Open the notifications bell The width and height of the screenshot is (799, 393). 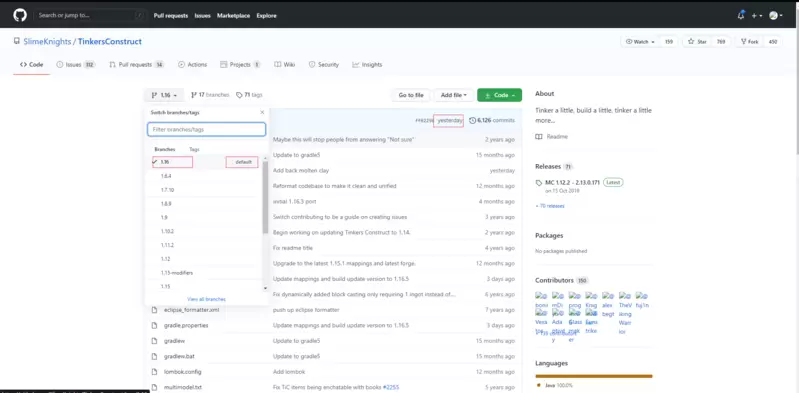click(740, 15)
